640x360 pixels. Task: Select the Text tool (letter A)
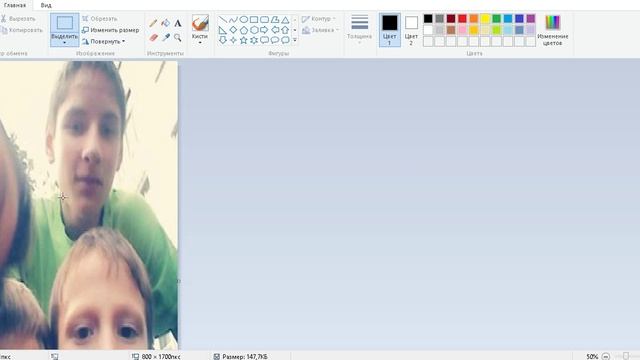178,23
